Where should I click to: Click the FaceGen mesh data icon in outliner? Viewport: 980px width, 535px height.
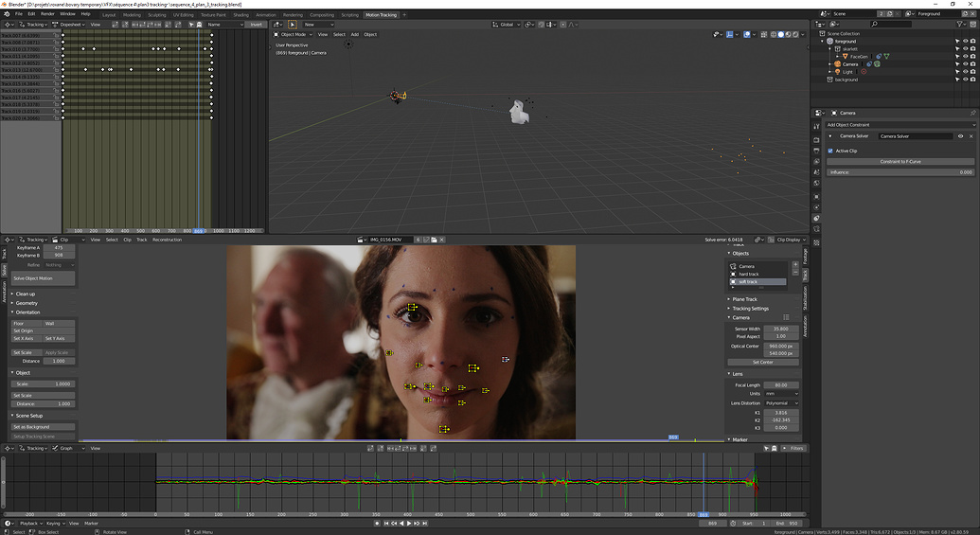[x=887, y=56]
